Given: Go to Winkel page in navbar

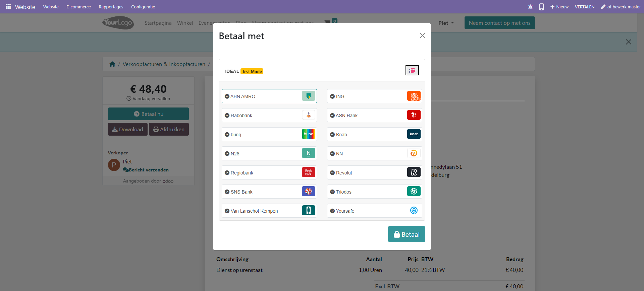Looking at the screenshot, I should tap(185, 23).
